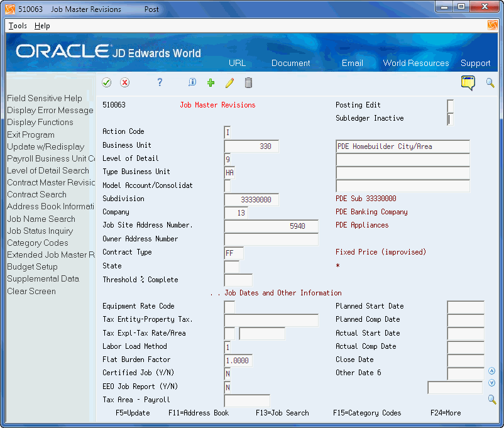The height and width of the screenshot is (428, 504).
Task: Click the green checkmark OK icon
Action: coord(106,82)
